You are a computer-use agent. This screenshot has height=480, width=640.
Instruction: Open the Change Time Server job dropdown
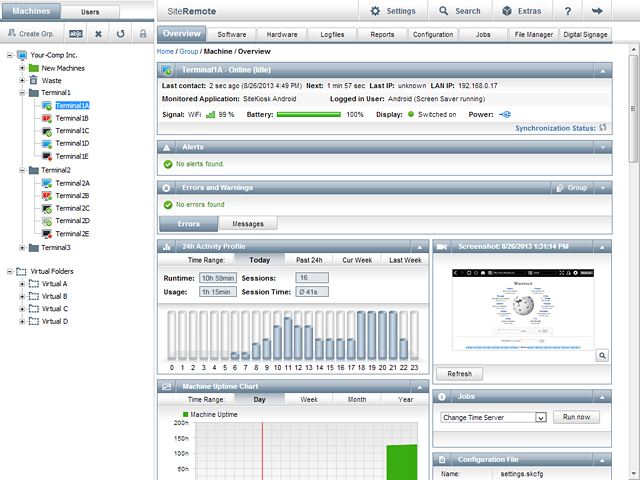click(540, 417)
